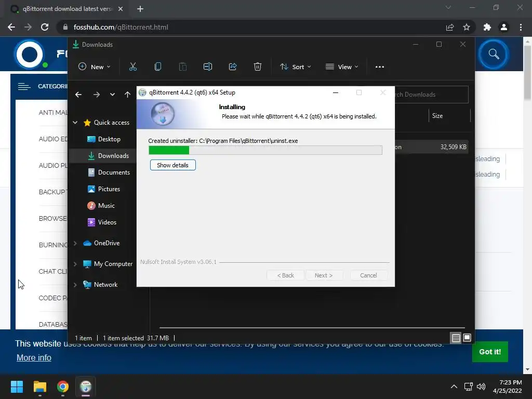This screenshot has height=399, width=532.
Task: Expand the My Computer tree node
Action: (75, 264)
